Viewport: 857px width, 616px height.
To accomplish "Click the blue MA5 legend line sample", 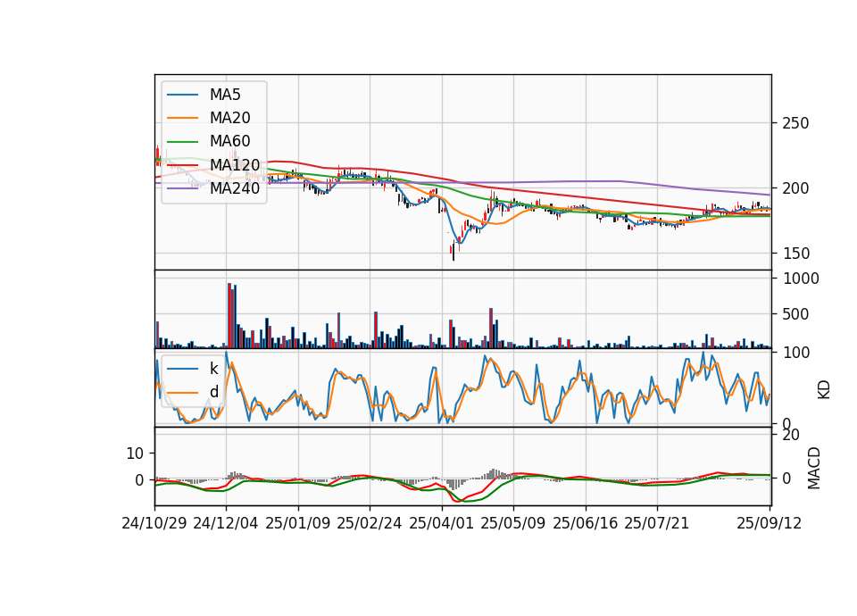I will click(182, 96).
